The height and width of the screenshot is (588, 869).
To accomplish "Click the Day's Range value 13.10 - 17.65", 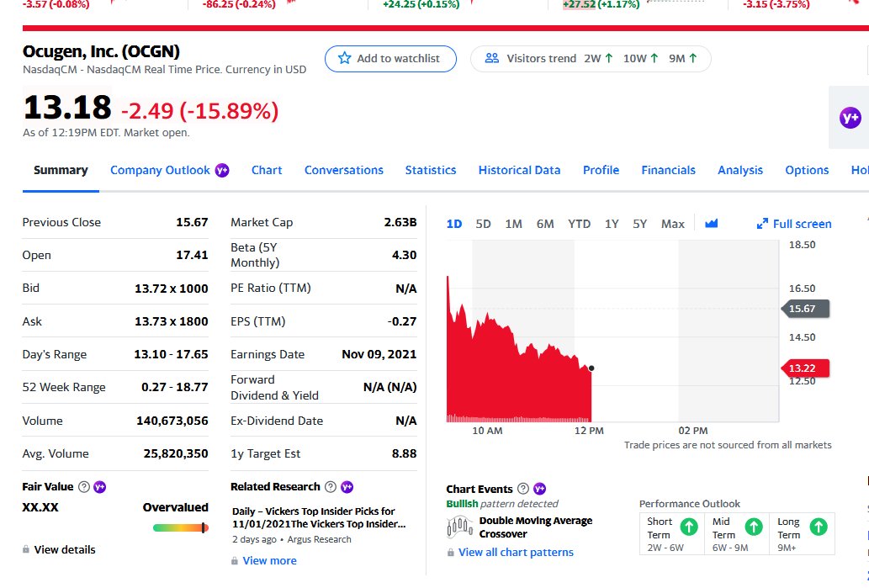I will (172, 354).
